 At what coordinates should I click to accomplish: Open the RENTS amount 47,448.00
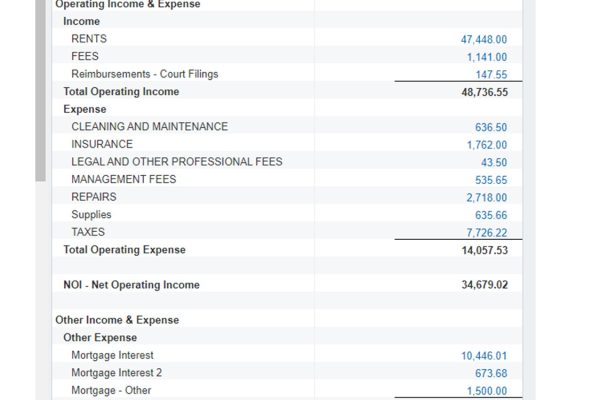(x=484, y=39)
